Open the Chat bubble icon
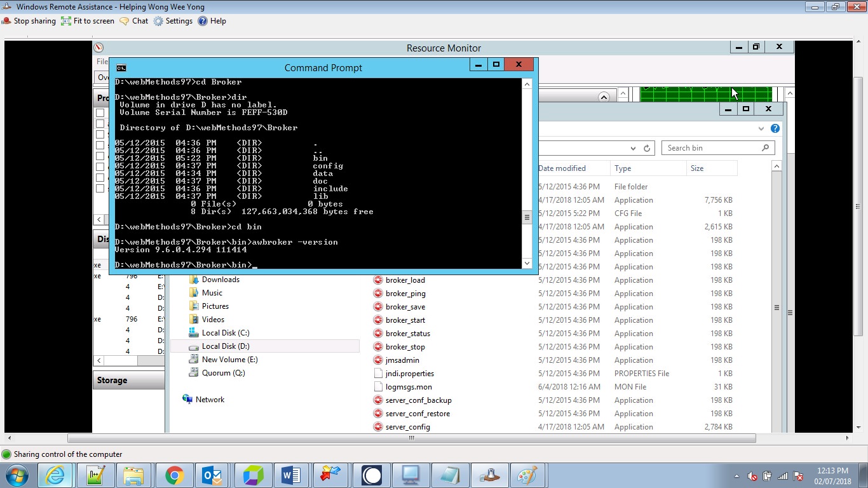The height and width of the screenshot is (488, 868). 125,21
